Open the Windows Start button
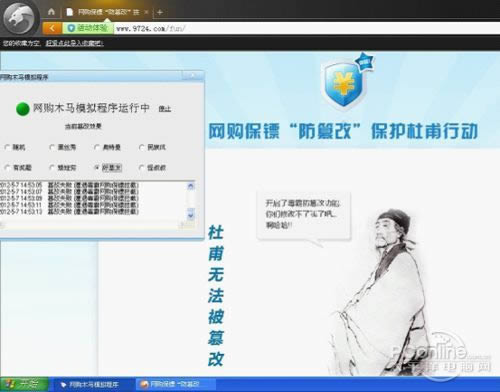Image resolution: width=500 pixels, height=392 pixels. coord(24,384)
